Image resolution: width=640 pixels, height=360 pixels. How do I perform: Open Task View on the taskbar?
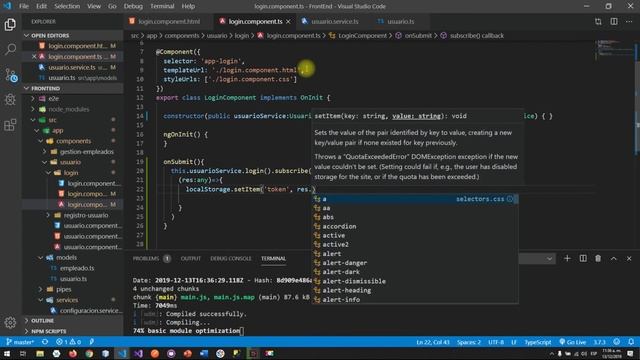point(23,353)
